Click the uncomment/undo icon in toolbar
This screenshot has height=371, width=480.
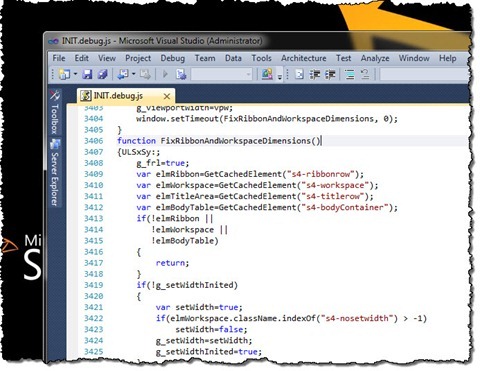click(365, 74)
